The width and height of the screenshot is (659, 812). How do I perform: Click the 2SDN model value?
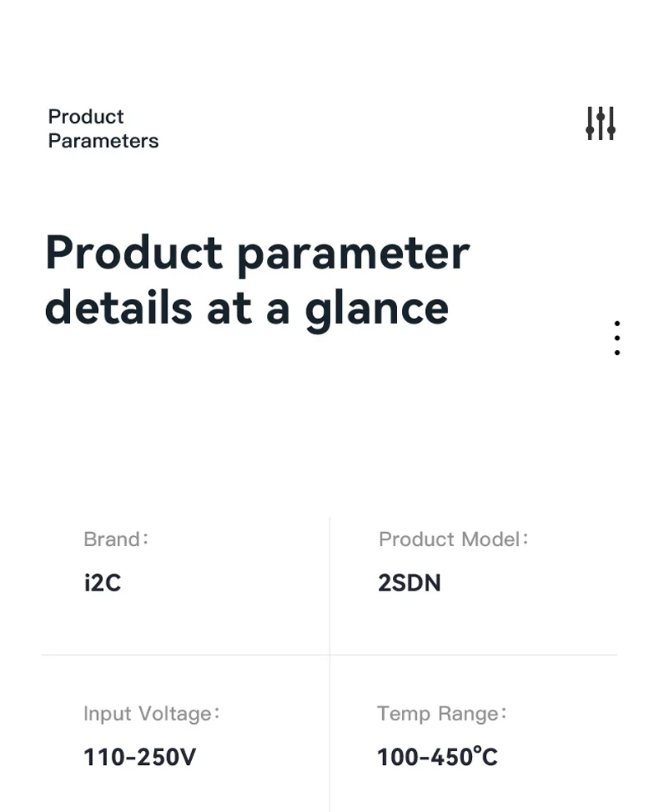[x=409, y=583]
